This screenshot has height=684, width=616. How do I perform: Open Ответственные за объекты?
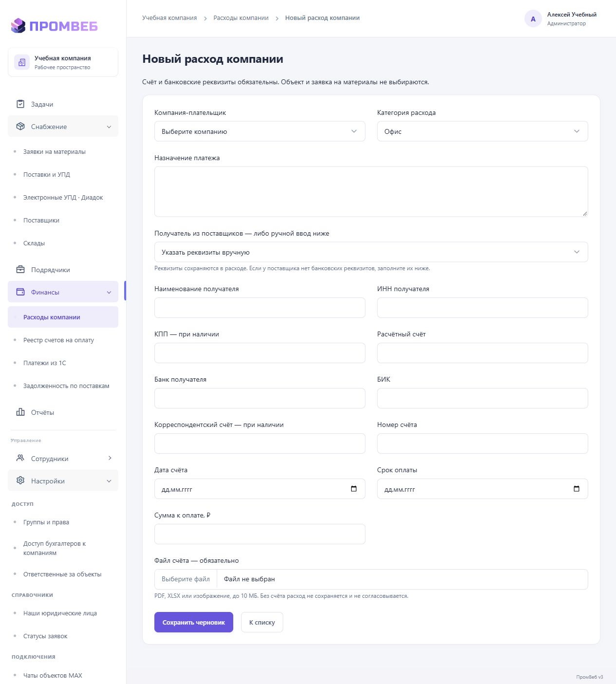point(62,574)
